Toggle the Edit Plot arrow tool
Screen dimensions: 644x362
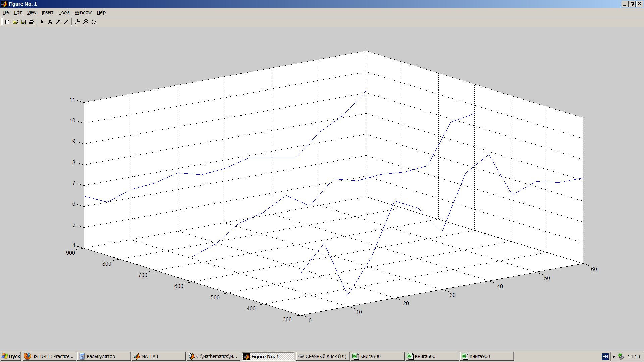pyautogui.click(x=42, y=22)
